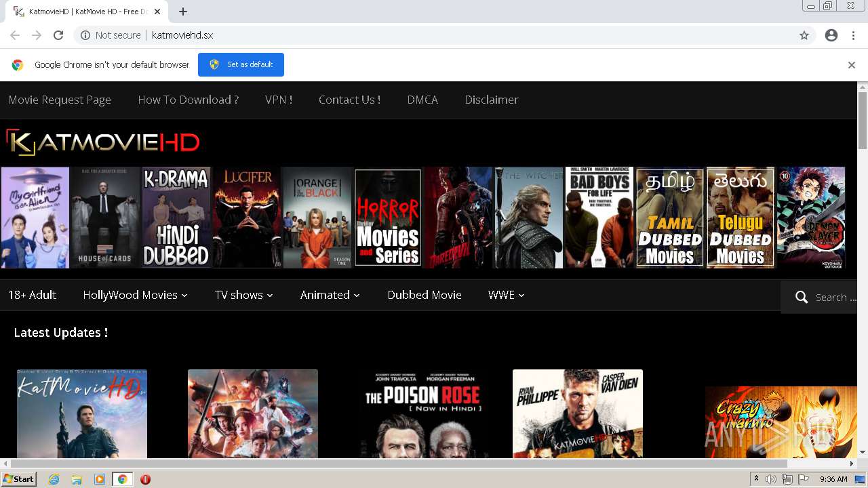Open House of Cards banner
Screen dimensions: 868x488
click(106, 218)
